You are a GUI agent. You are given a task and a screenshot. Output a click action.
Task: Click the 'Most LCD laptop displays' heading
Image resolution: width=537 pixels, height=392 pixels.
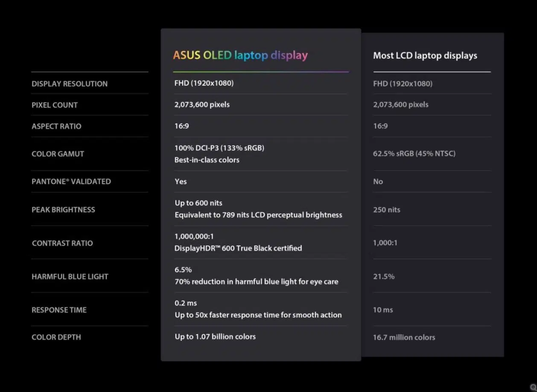click(425, 55)
